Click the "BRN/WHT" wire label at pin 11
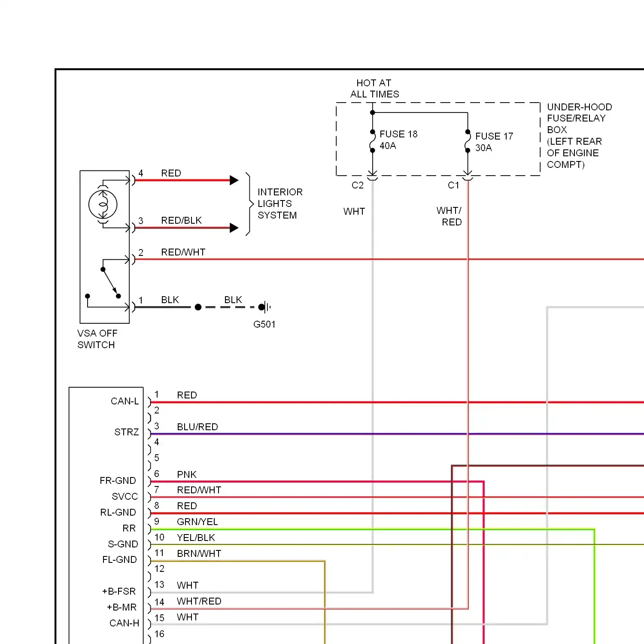The width and height of the screenshot is (644, 644). (199, 553)
